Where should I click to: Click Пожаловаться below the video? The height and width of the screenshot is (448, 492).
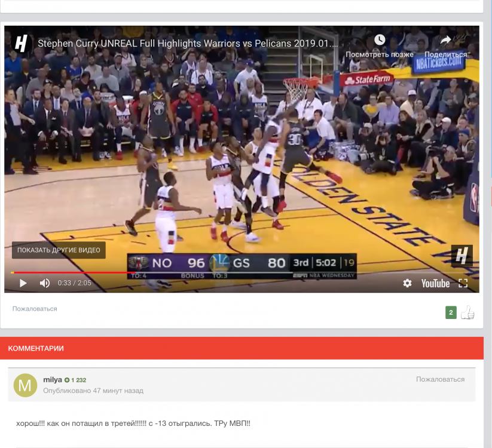[35, 309]
